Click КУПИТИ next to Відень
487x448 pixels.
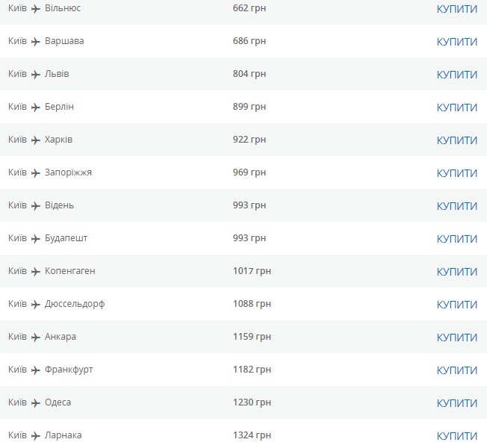(x=456, y=206)
